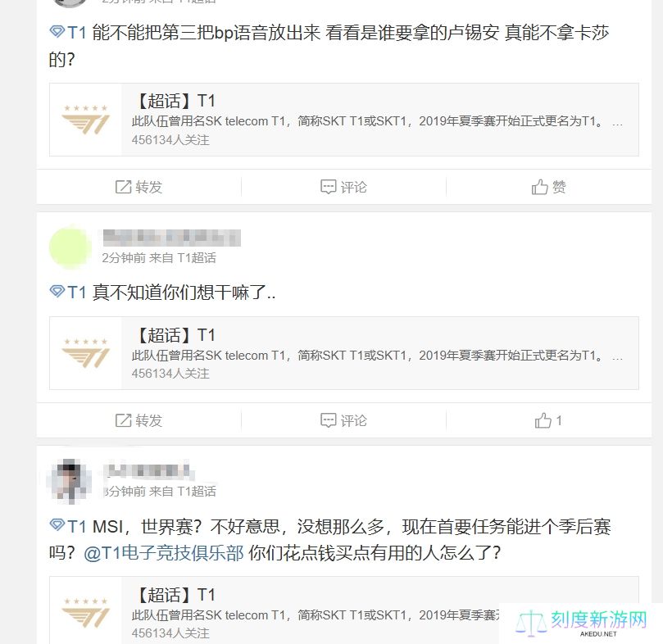Open green avatar of second poster

[x=70, y=247]
